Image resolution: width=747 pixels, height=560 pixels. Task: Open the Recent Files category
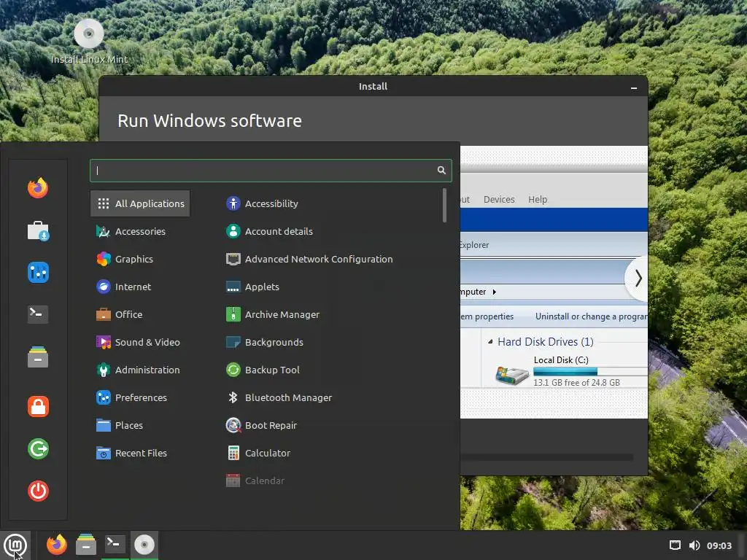pos(140,453)
